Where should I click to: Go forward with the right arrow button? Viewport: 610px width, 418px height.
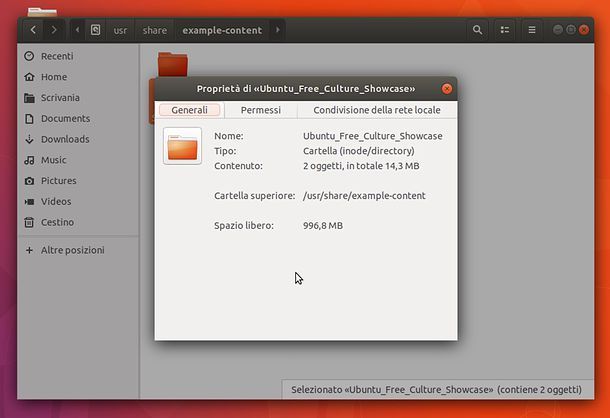(54, 30)
